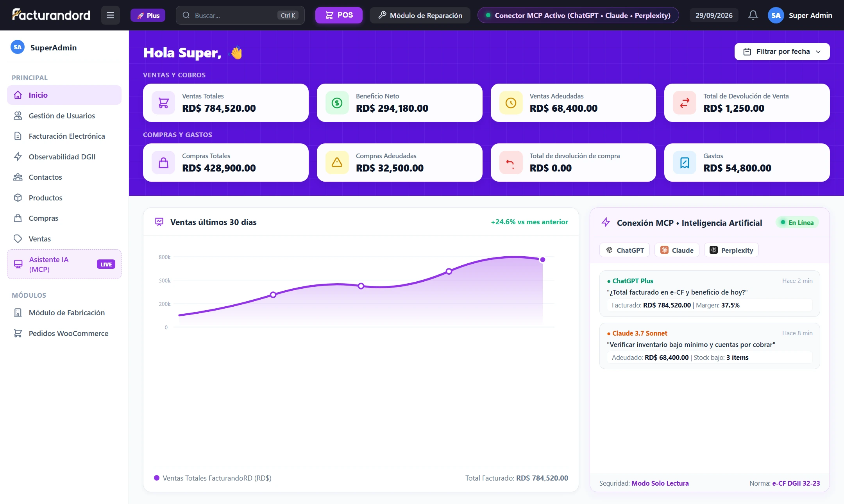Image resolution: width=844 pixels, height=504 pixels.
Task: Click the devolución de compra return icon
Action: [511, 163]
